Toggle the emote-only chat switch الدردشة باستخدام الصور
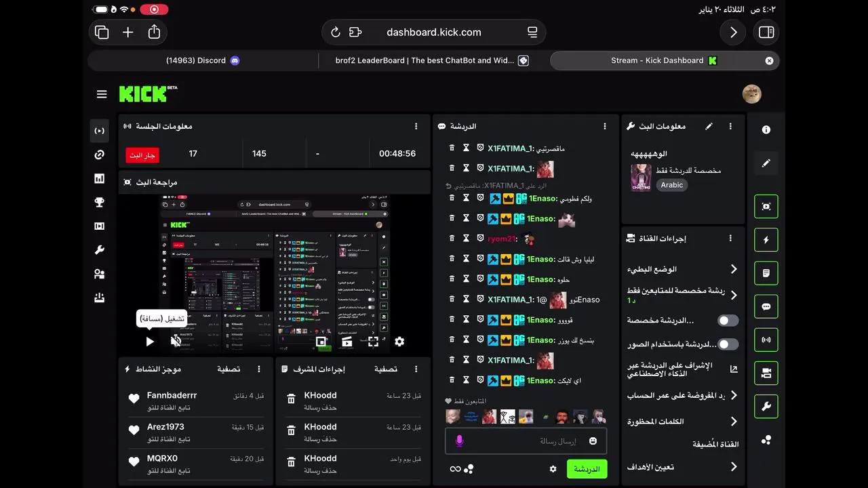 728,344
